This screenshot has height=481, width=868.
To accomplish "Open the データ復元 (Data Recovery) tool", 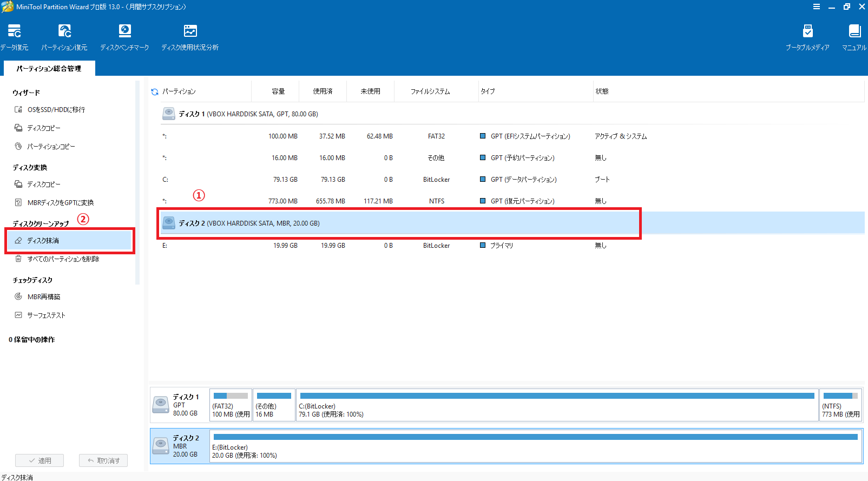I will click(x=14, y=37).
